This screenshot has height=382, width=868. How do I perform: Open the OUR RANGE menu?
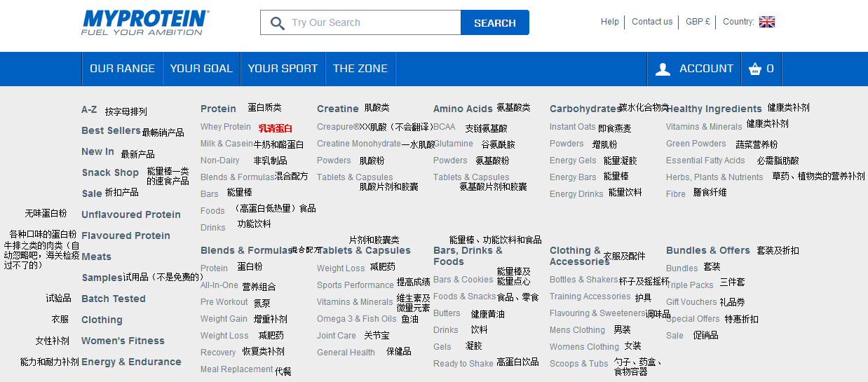(x=123, y=69)
